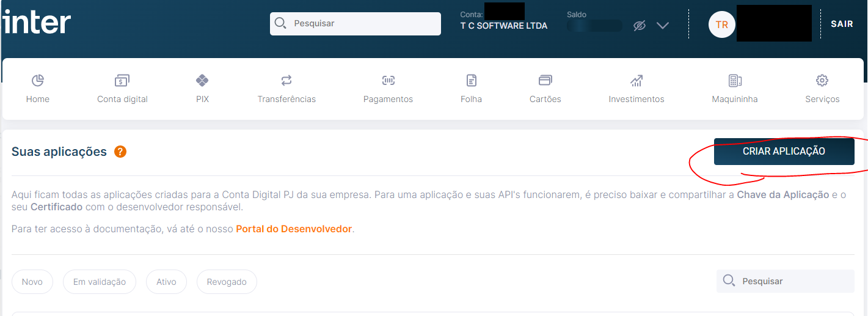Image resolution: width=868 pixels, height=316 pixels.
Task: Filter applications by Revogado
Action: 227,282
